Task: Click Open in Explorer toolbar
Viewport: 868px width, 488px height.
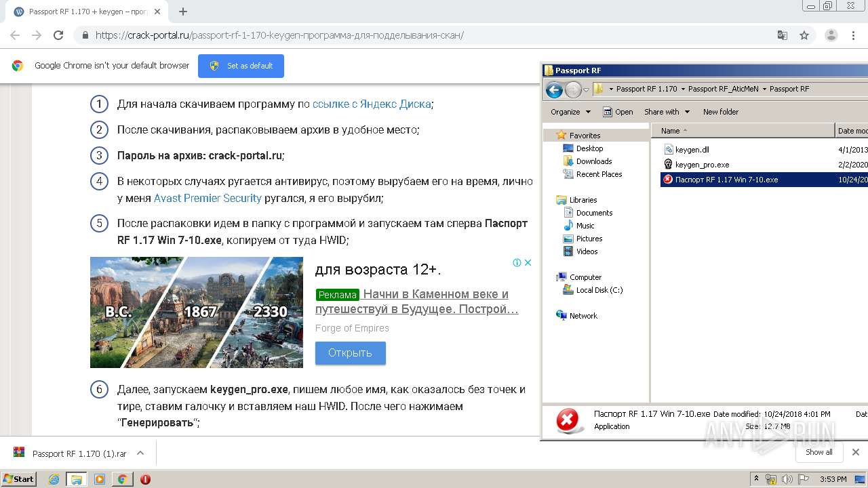Action: tap(618, 112)
